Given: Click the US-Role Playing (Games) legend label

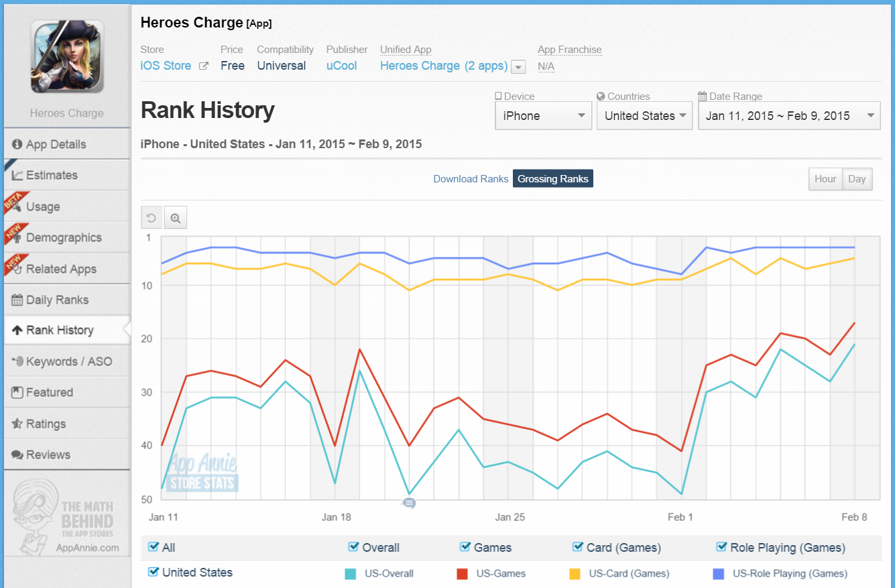Looking at the screenshot, I should click(790, 574).
